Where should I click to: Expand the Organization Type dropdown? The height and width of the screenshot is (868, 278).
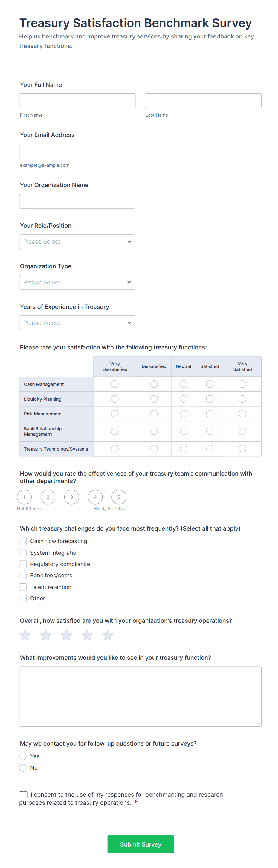77,282
